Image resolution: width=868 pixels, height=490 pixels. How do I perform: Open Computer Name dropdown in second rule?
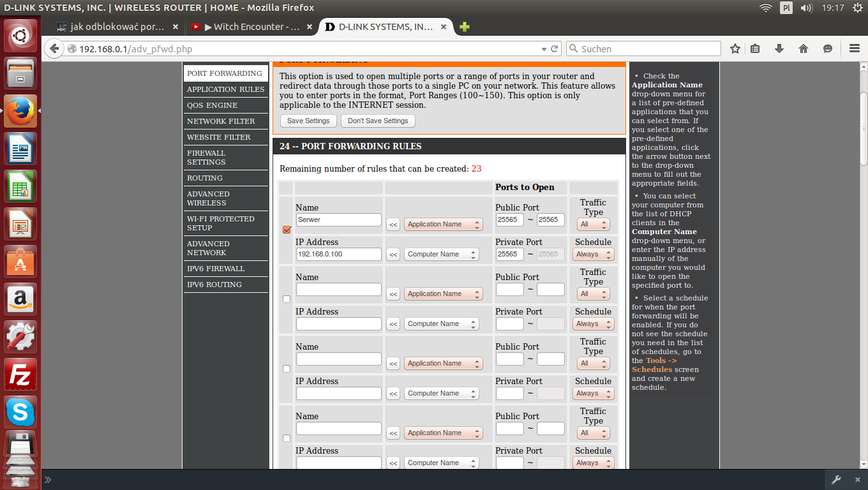[442, 323]
